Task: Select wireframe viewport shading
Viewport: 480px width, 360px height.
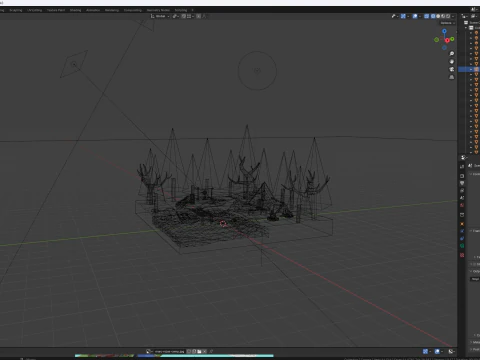Action: pyautogui.click(x=433, y=16)
